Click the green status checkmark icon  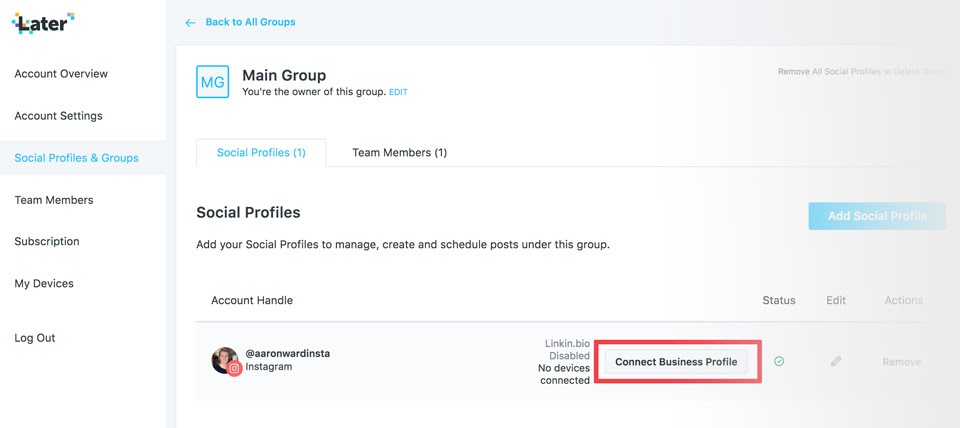[779, 361]
